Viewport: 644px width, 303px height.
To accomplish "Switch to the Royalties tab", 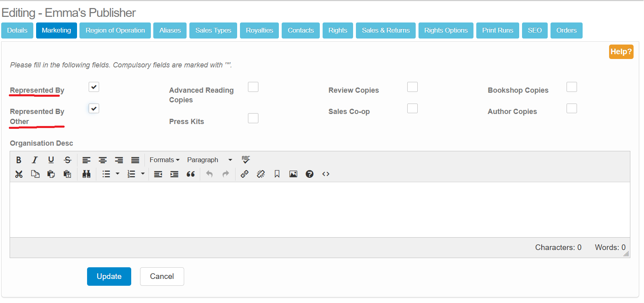I will 259,31.
